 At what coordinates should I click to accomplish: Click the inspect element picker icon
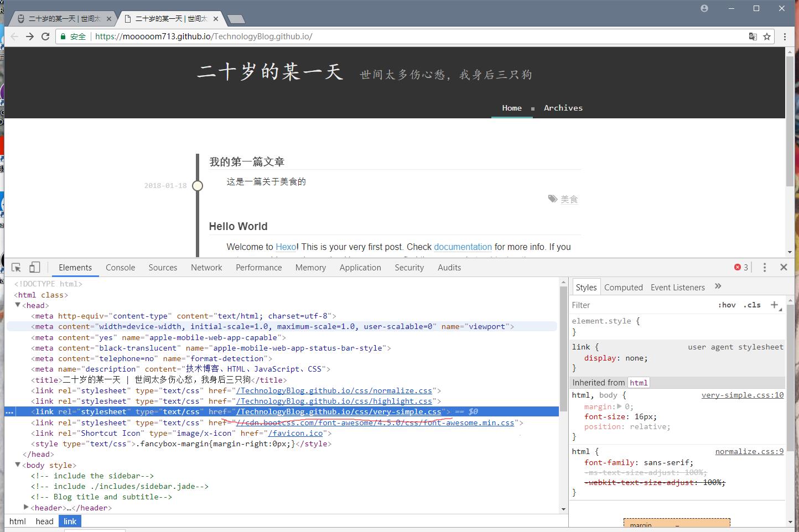point(16,268)
